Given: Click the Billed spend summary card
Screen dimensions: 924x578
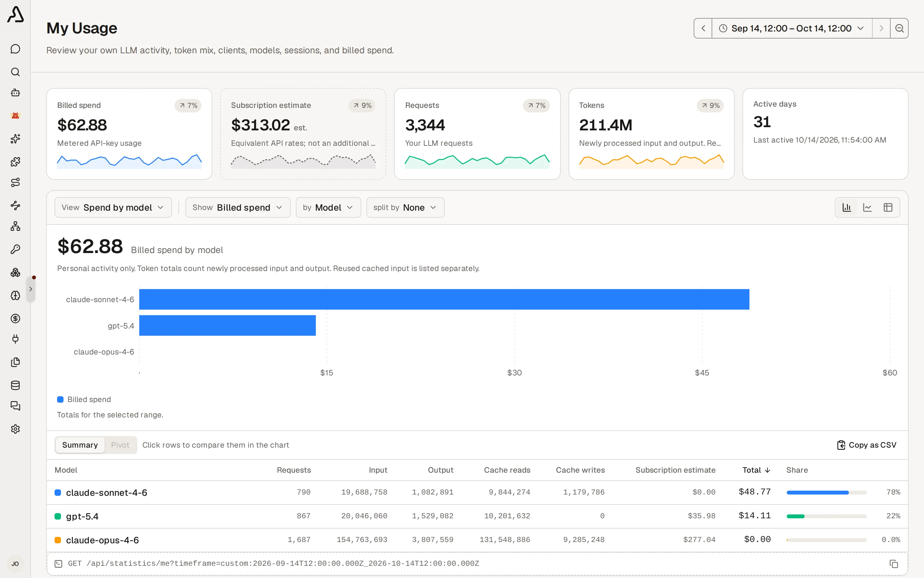Looking at the screenshot, I should coord(129,134).
